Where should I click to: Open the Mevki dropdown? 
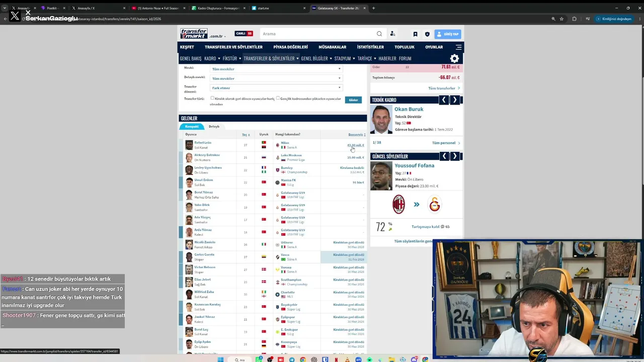click(276, 69)
